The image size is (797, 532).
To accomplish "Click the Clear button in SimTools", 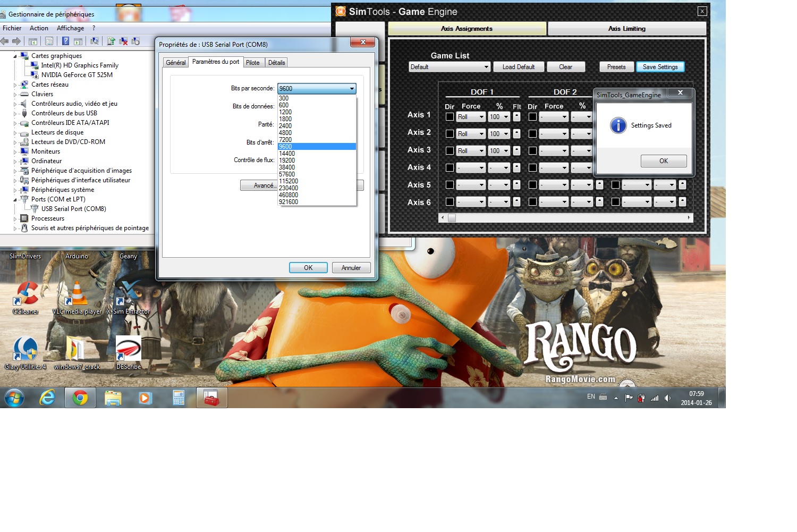I will 565,66.
